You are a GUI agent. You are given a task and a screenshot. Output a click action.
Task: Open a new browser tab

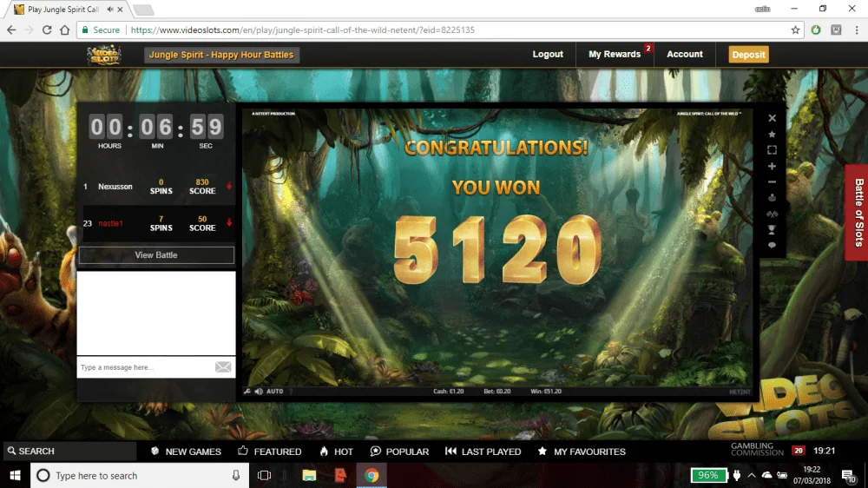[x=143, y=10]
